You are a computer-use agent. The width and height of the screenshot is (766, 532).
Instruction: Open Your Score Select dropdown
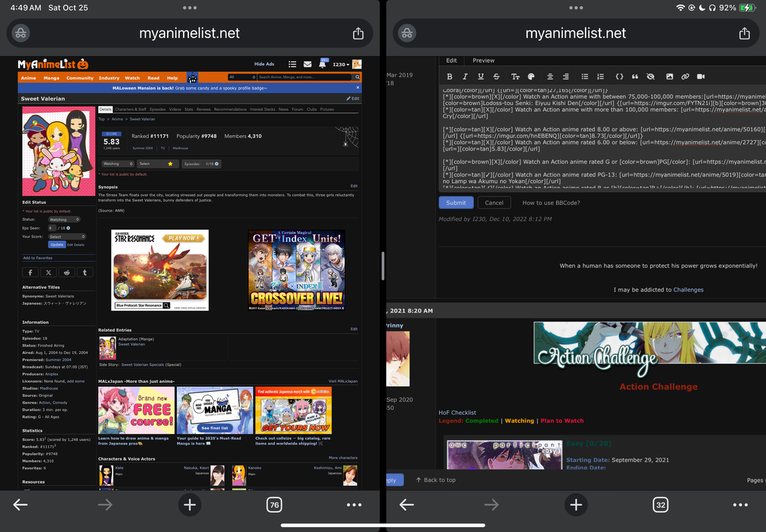tap(67, 237)
